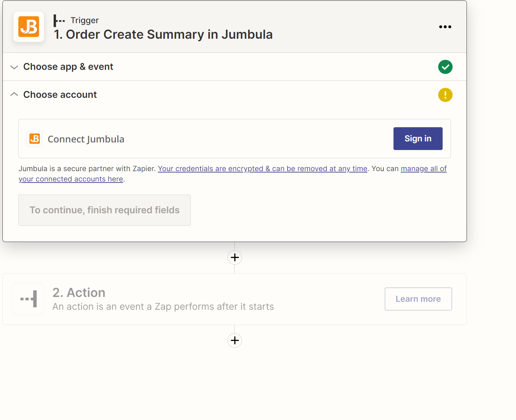Click the Trigger label text

click(85, 20)
